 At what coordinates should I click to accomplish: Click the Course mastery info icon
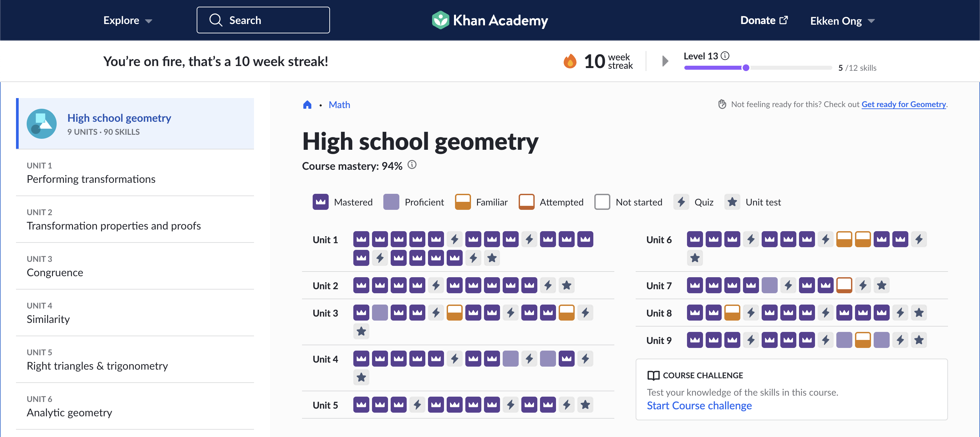click(x=412, y=165)
